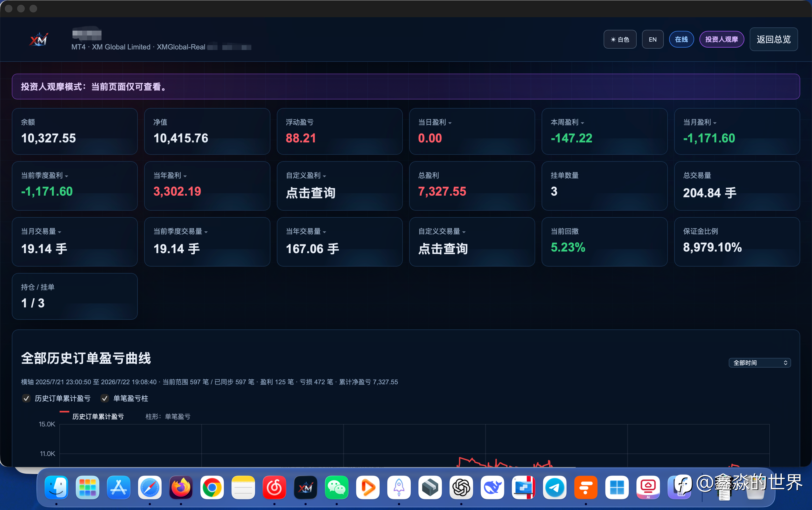The height and width of the screenshot is (510, 812).
Task: Uncheck the 单笔盈亏柱 checkbox
Action: [x=104, y=398]
